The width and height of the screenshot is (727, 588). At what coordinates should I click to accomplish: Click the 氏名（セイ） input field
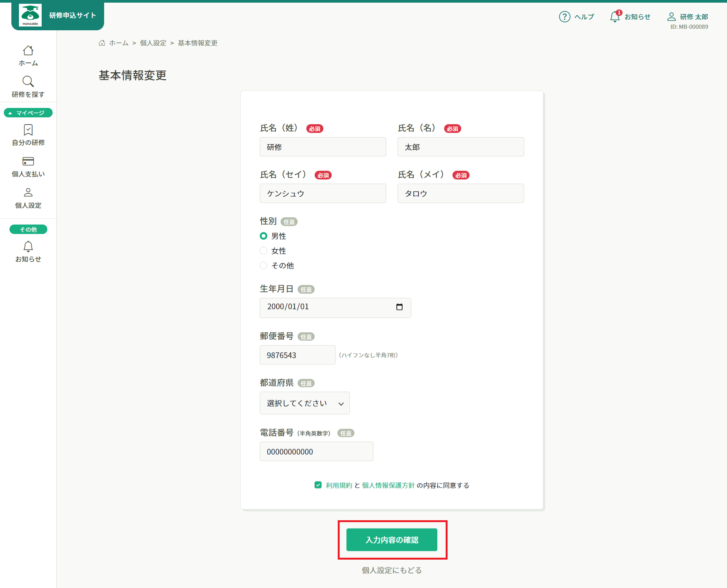pos(323,193)
